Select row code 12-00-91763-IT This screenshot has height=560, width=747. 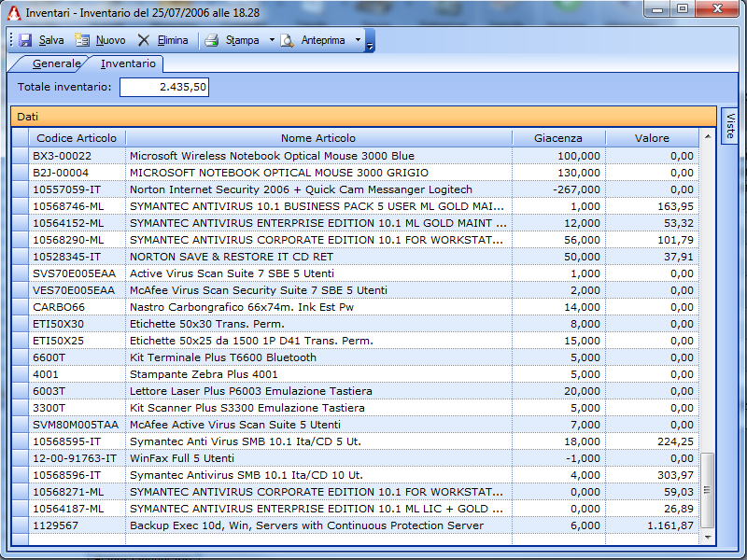pos(75,458)
